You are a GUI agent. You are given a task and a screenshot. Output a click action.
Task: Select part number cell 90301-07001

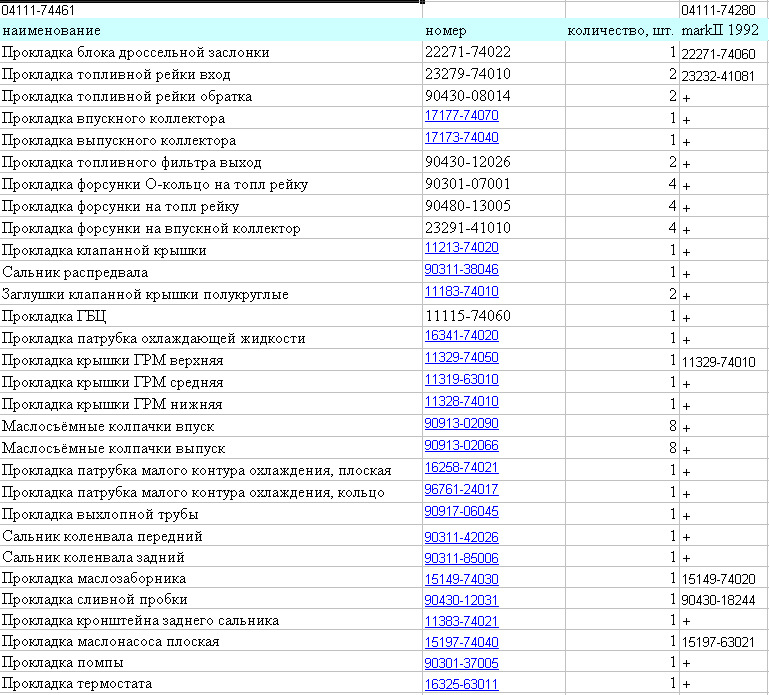coord(494,184)
